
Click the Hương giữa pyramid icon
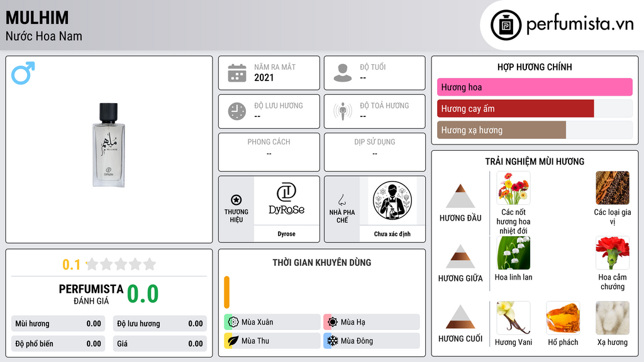point(460,256)
